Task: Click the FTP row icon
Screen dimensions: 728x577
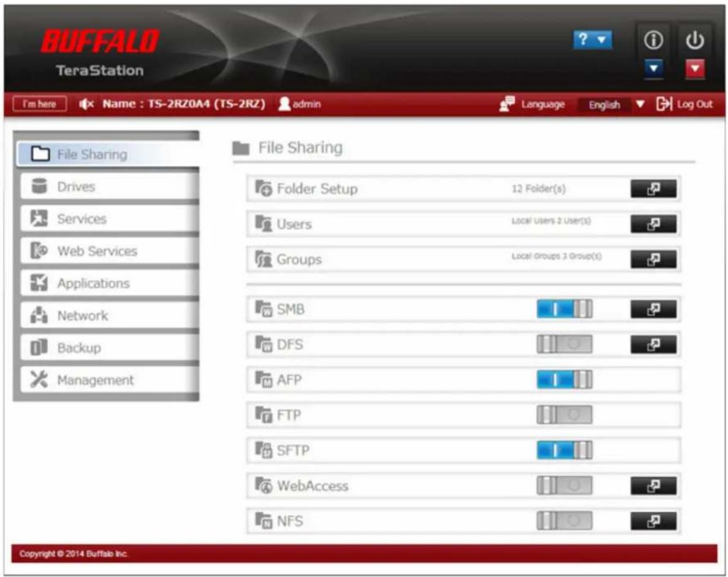Action: pyautogui.click(x=263, y=414)
